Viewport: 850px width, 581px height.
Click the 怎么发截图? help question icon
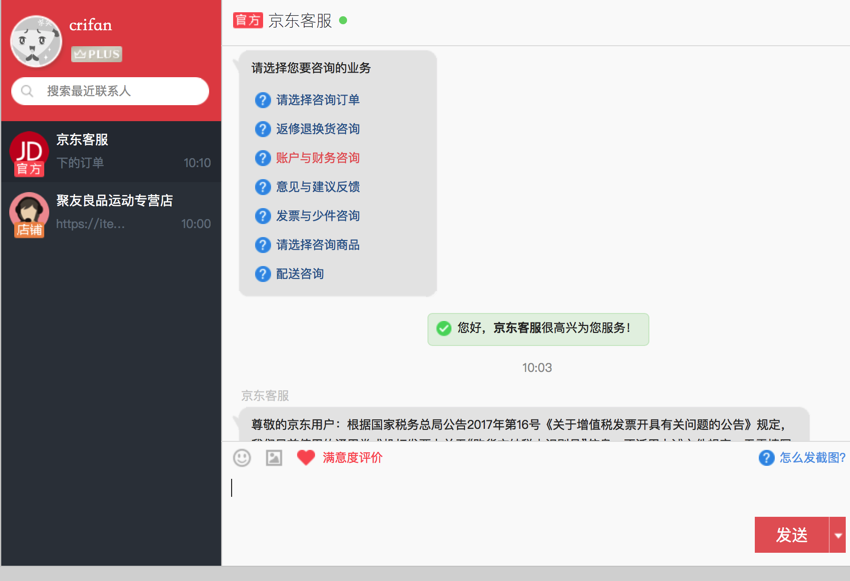click(x=766, y=458)
